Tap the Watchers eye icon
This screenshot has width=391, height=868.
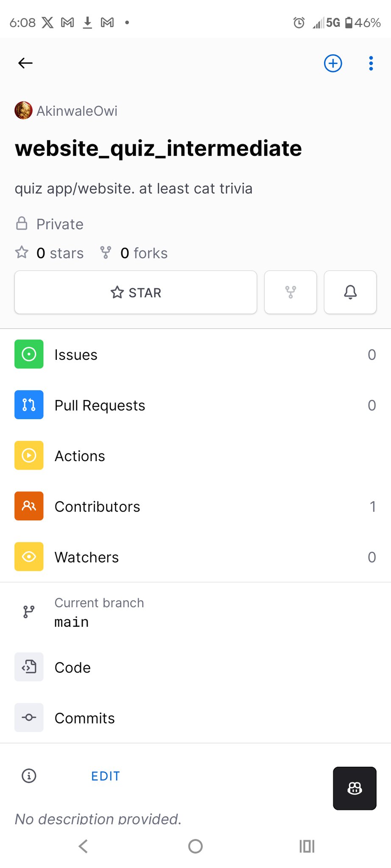(x=29, y=556)
